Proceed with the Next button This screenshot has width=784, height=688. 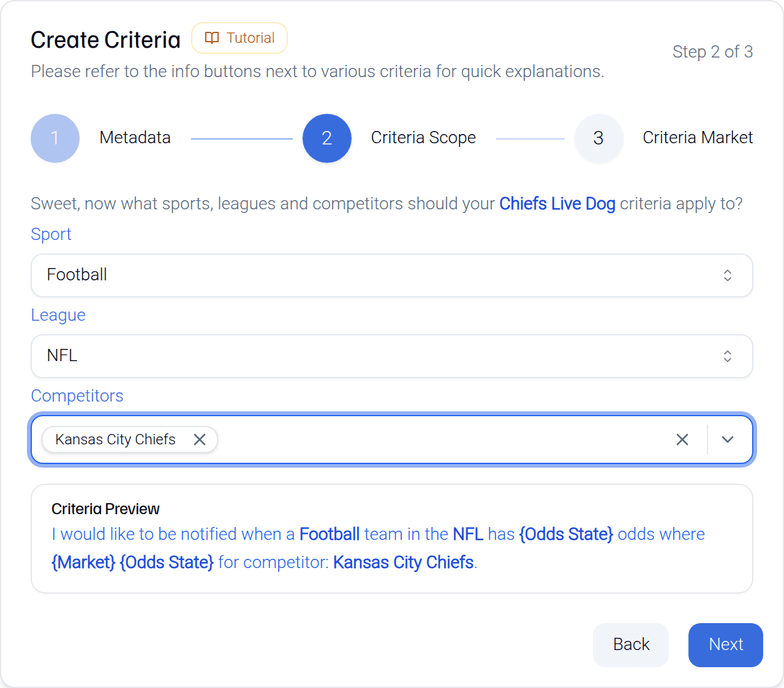click(726, 645)
